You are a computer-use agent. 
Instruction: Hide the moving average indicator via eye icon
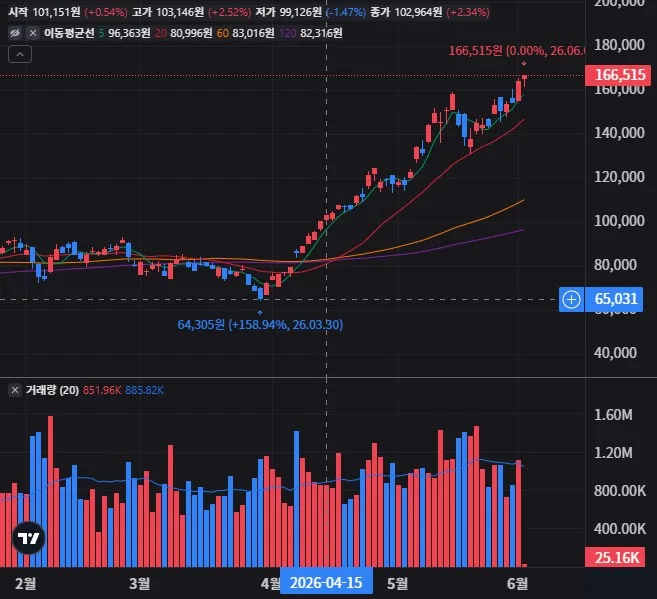pos(15,33)
